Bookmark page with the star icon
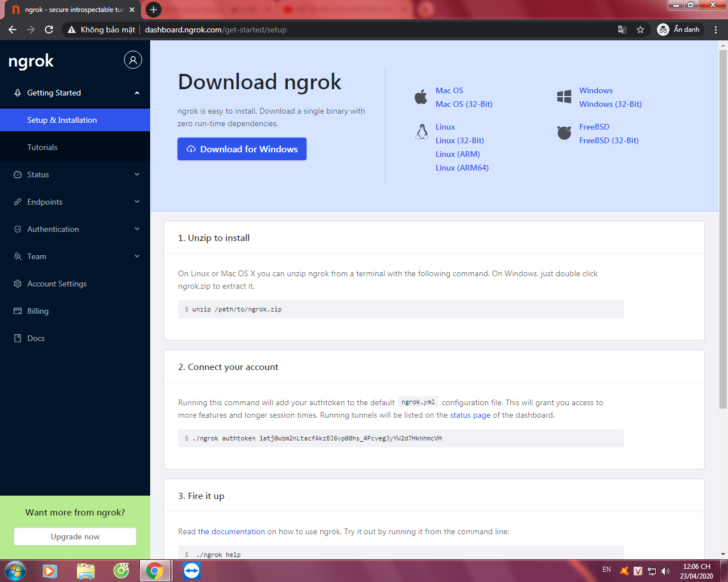 point(640,30)
